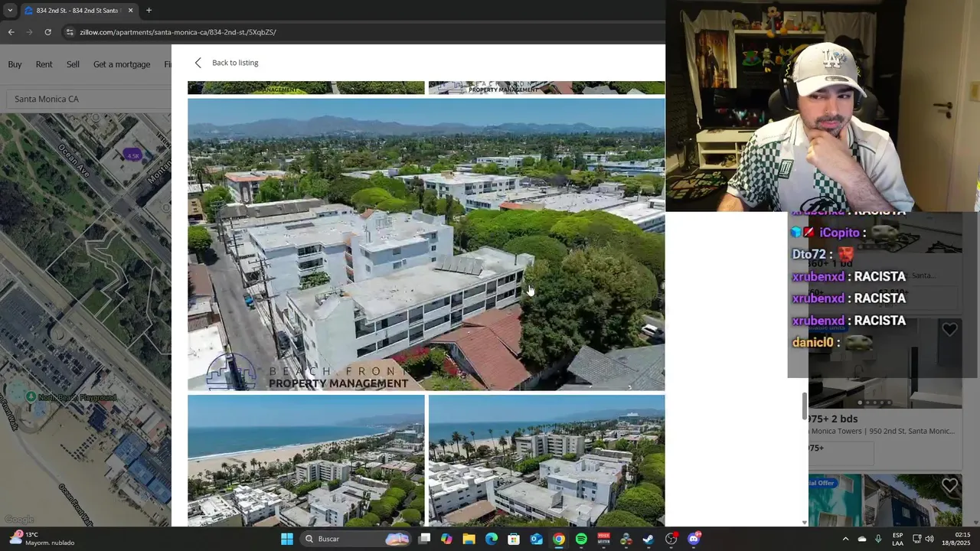Show hidden system tray icons
The image size is (980, 551).
point(845,539)
